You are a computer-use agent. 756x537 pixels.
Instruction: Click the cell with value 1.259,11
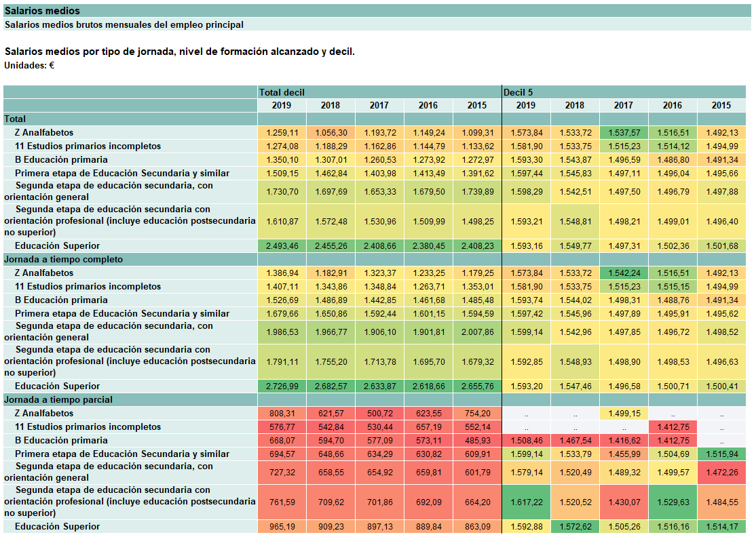point(282,132)
